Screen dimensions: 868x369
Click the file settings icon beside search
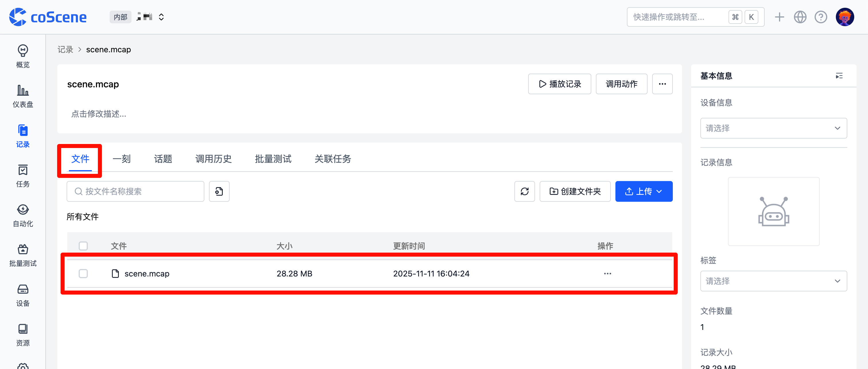coord(219,191)
